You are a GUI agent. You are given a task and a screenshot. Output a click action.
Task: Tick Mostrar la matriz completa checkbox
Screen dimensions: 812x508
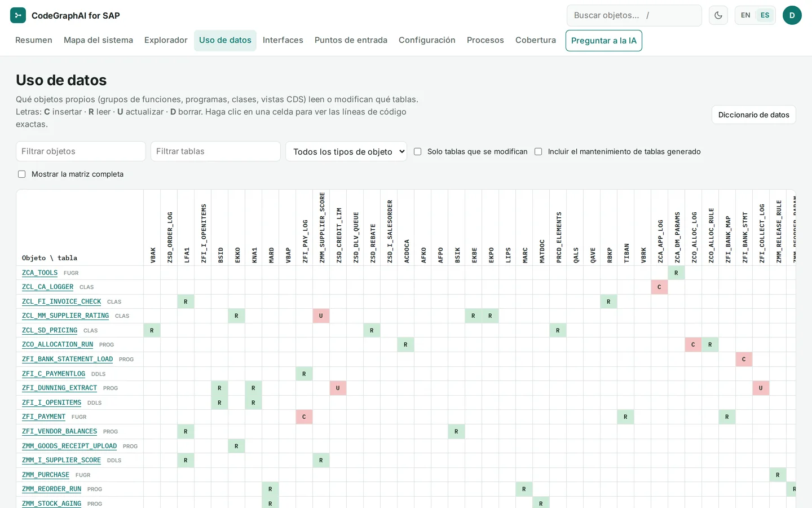(22, 174)
